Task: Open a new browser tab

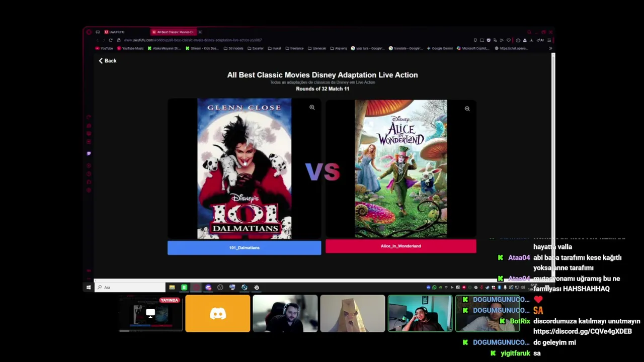Action: [200, 32]
